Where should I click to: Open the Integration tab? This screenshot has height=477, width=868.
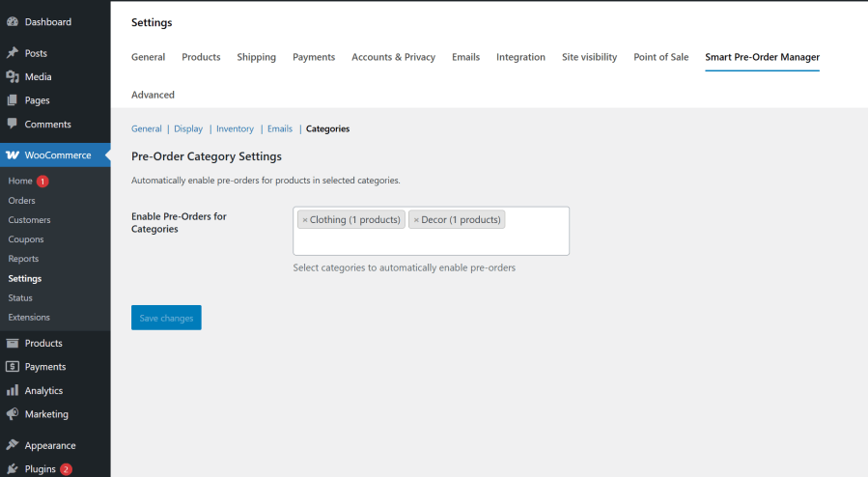point(520,57)
